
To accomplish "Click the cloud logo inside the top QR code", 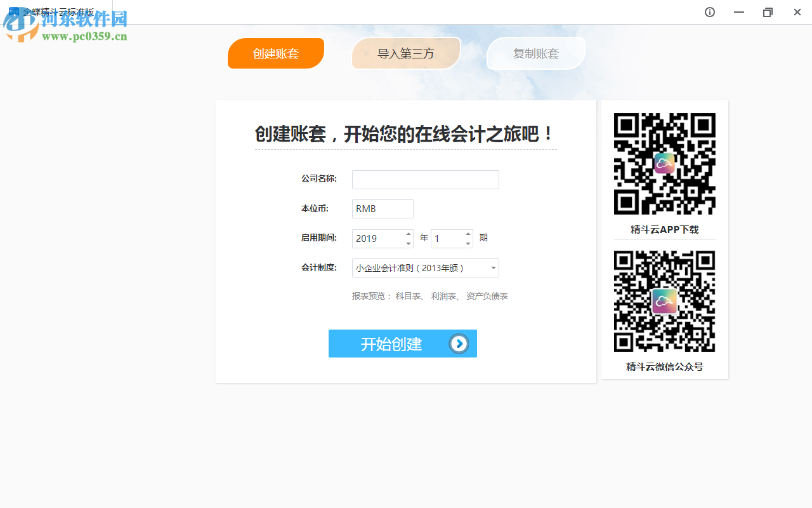I will 664,163.
